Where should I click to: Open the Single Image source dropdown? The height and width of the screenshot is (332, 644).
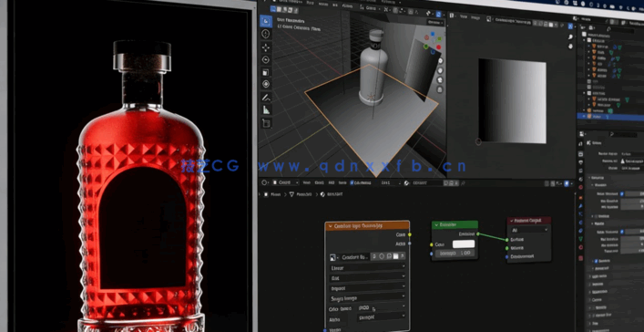coord(368,298)
